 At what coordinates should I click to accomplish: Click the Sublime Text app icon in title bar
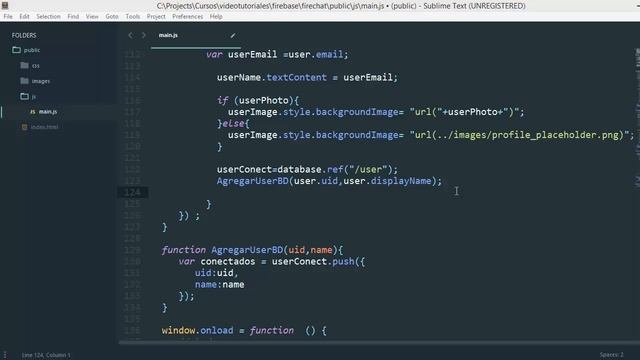[x=5, y=5]
